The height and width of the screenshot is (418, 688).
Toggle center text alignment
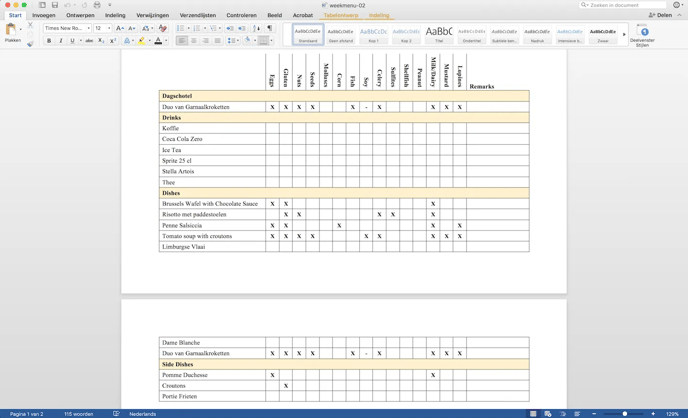[x=194, y=41]
